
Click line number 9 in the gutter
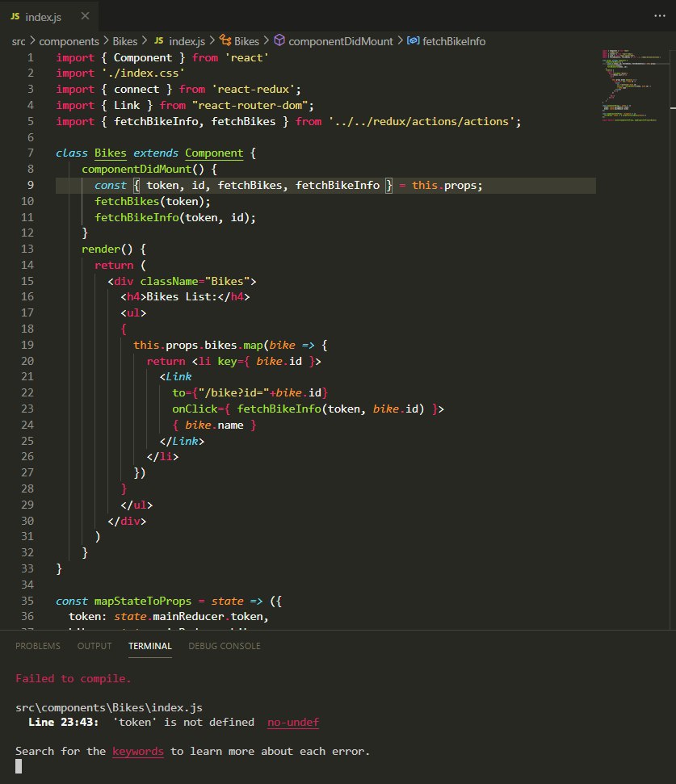31,186
